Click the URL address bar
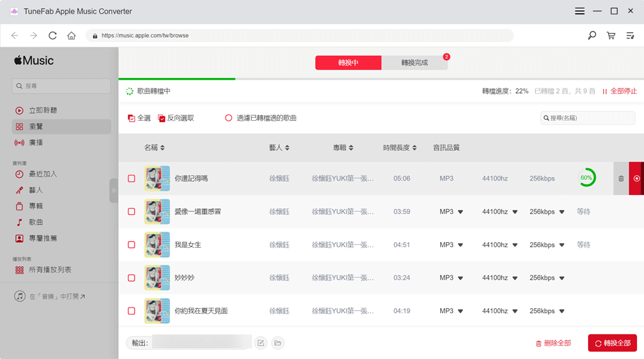The image size is (644, 359). [300, 36]
